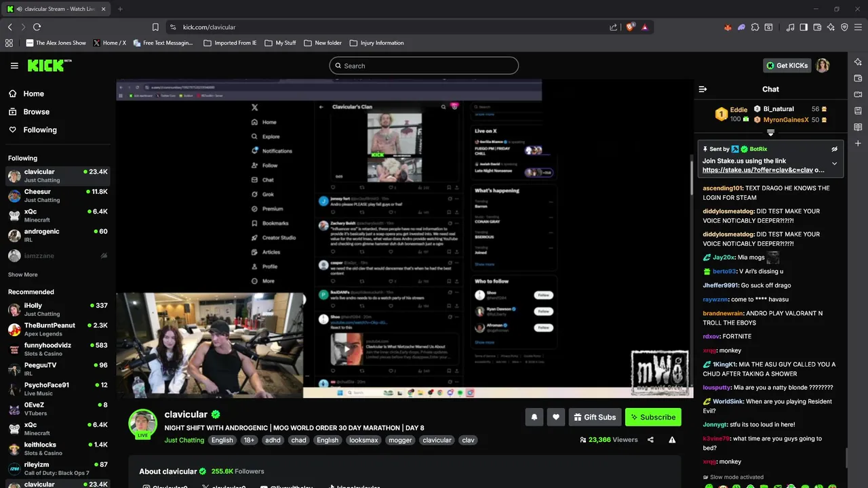Screen dimensions: 868x488
Task: Click the Subscribe button
Action: (x=652, y=417)
